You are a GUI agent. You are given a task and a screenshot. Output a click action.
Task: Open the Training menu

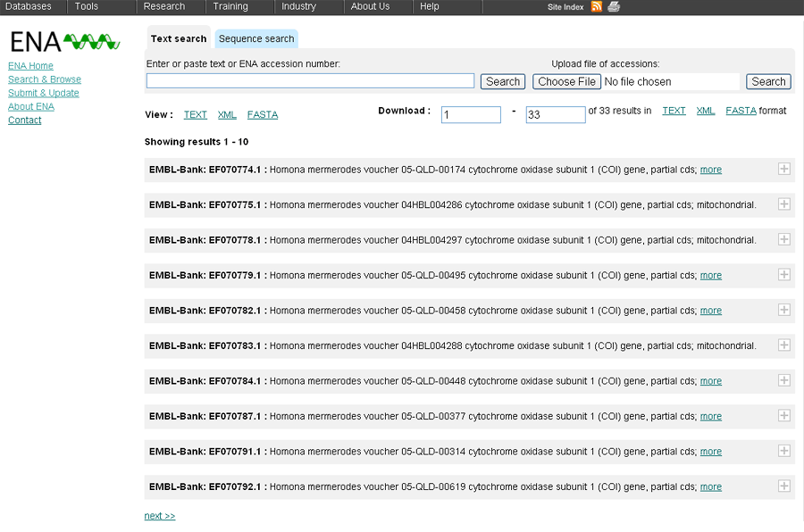pos(230,7)
